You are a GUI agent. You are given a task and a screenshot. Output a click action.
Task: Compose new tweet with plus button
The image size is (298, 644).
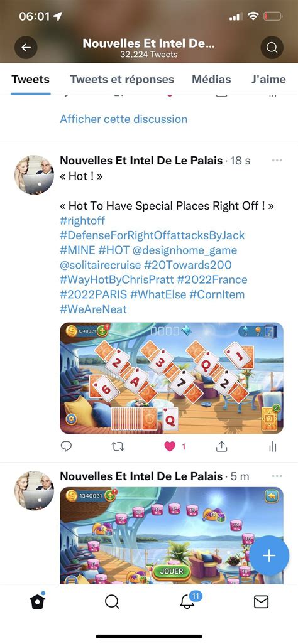point(269,555)
